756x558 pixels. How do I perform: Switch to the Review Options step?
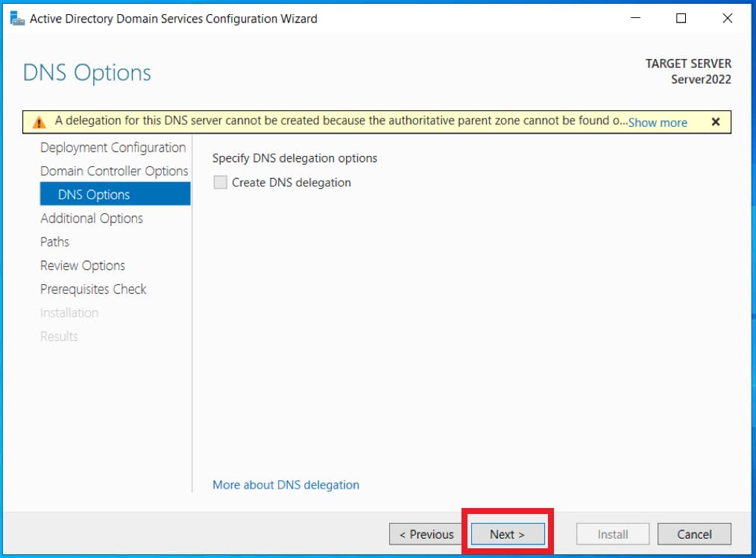point(83,266)
